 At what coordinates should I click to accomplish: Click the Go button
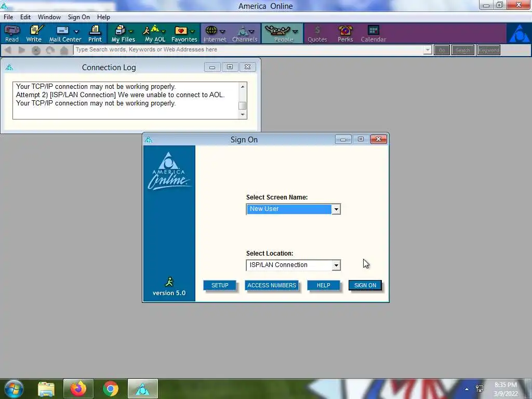click(x=442, y=50)
